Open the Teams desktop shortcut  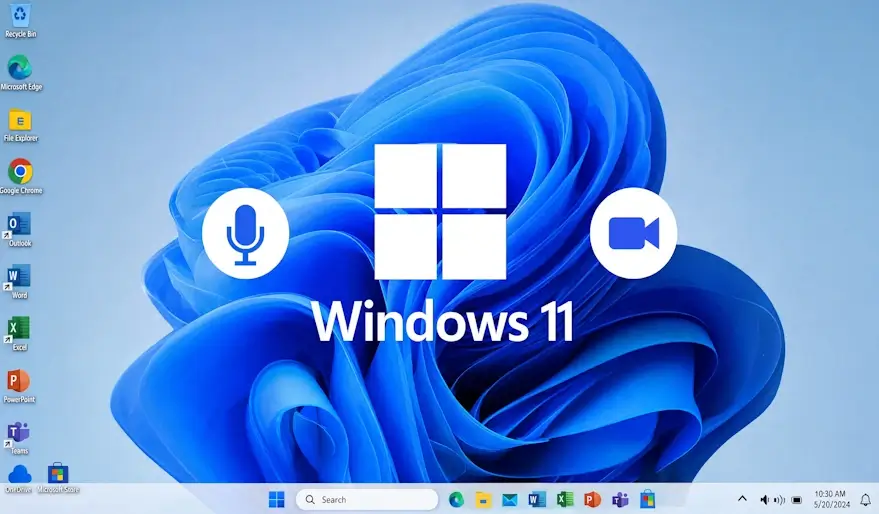pyautogui.click(x=18, y=437)
